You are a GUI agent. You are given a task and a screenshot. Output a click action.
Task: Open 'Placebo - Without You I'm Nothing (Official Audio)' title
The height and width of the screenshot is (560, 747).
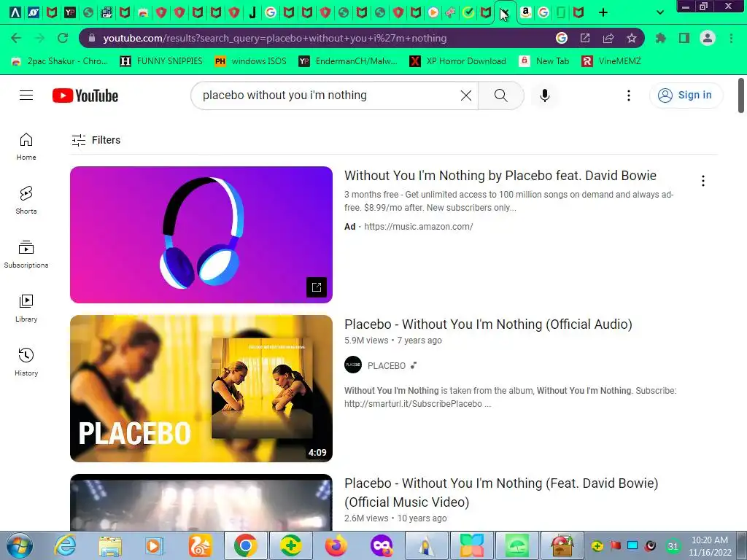(x=488, y=324)
